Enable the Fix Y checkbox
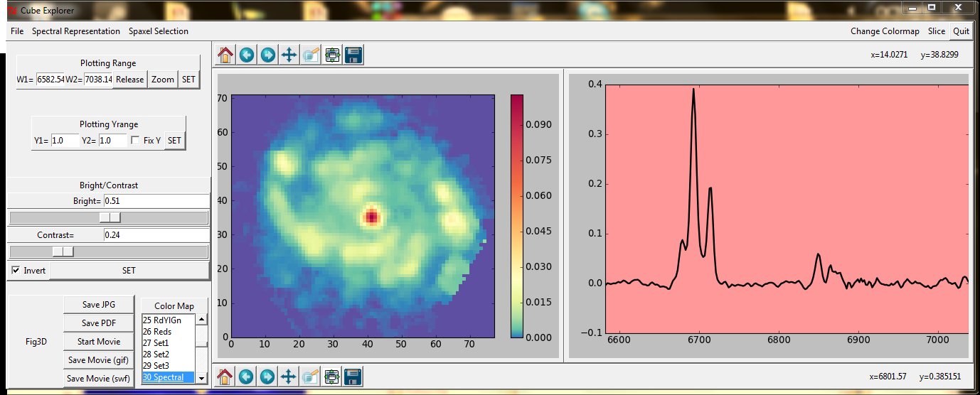Image resolution: width=980 pixels, height=395 pixels. click(135, 141)
